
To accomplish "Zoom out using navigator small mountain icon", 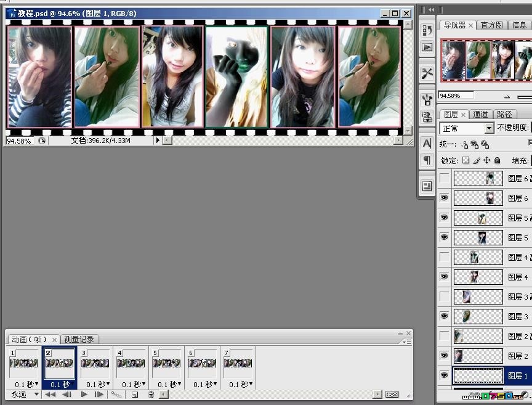I will (x=507, y=97).
